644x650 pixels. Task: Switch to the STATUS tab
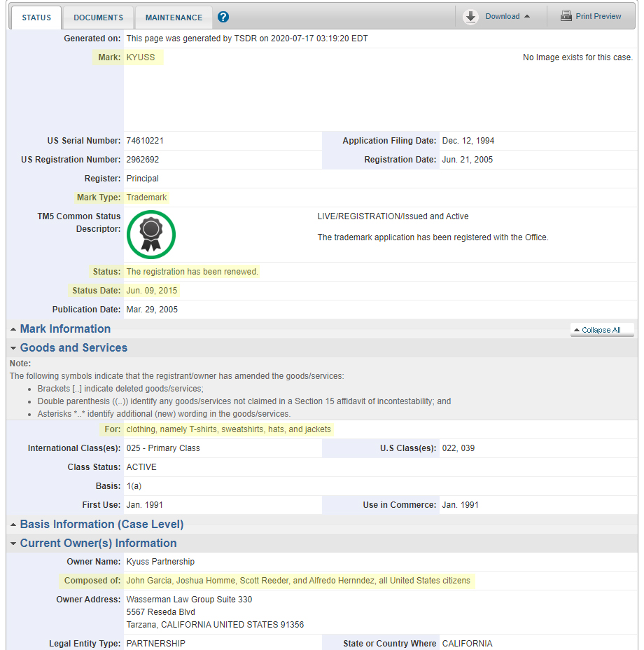(36, 18)
